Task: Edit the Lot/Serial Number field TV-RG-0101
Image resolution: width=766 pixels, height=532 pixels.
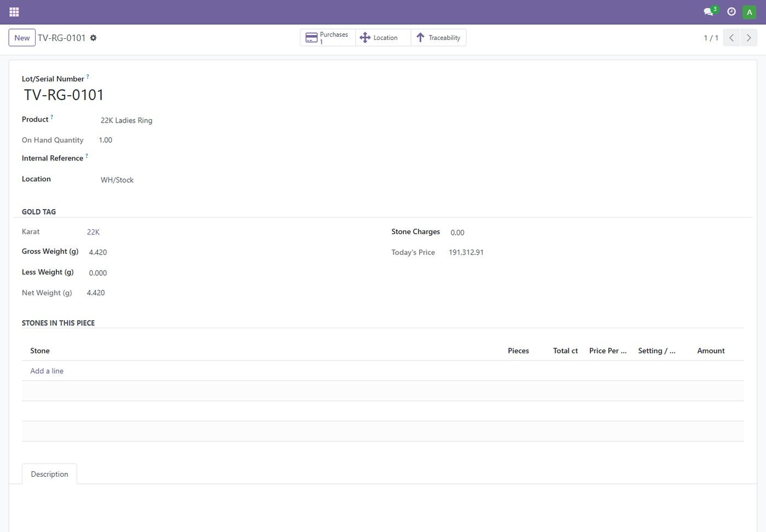Action: coord(64,95)
